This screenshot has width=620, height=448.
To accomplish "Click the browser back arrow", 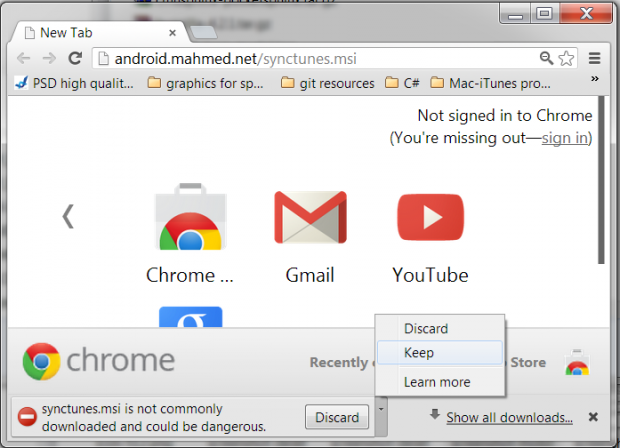I will (x=24, y=59).
